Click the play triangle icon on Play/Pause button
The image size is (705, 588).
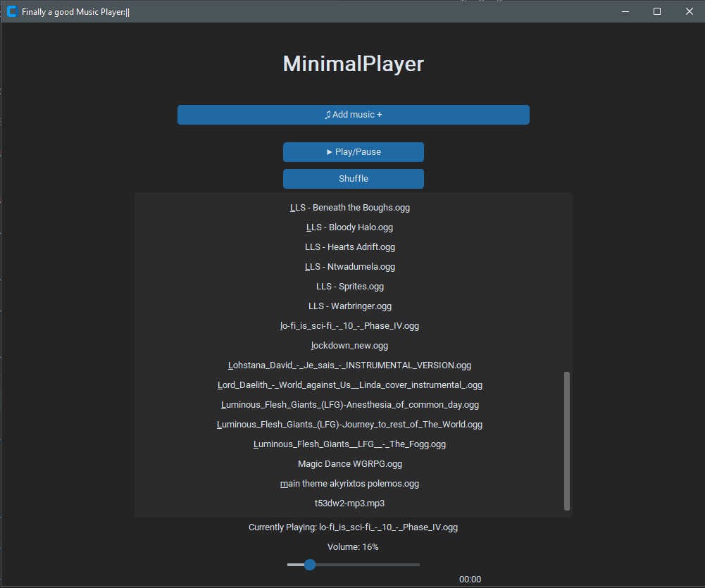click(x=328, y=151)
